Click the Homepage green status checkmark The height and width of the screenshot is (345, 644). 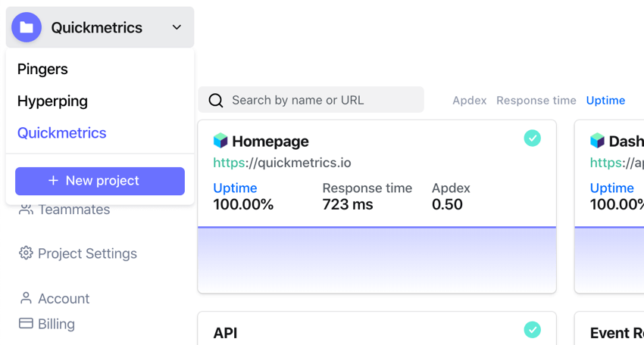pos(533,138)
